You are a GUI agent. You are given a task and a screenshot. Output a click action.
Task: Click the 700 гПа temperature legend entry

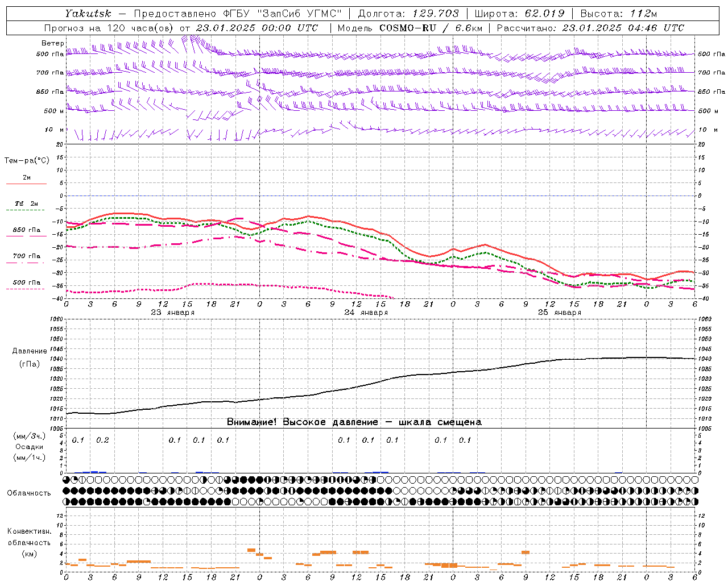(x=27, y=256)
